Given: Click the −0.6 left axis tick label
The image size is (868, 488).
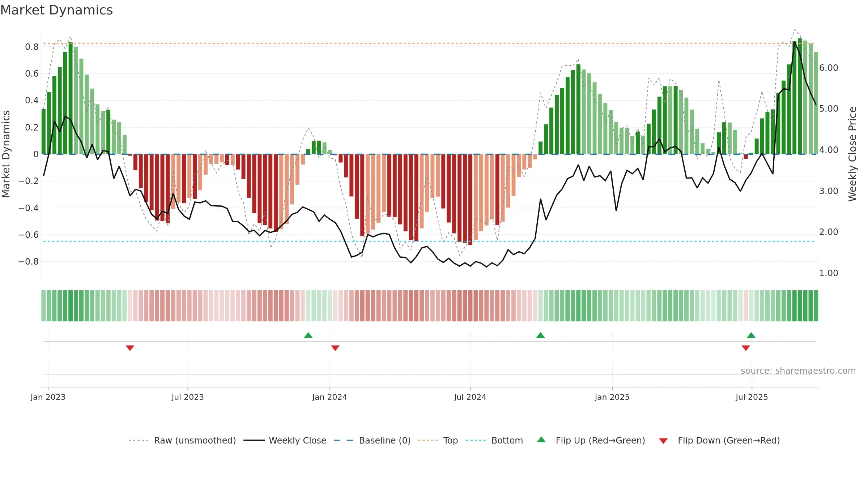Looking at the screenshot, I should click(x=28, y=235).
